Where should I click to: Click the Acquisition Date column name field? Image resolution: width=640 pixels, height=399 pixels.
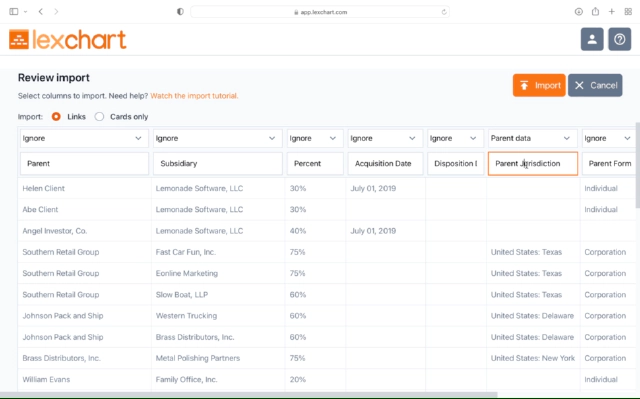point(385,164)
